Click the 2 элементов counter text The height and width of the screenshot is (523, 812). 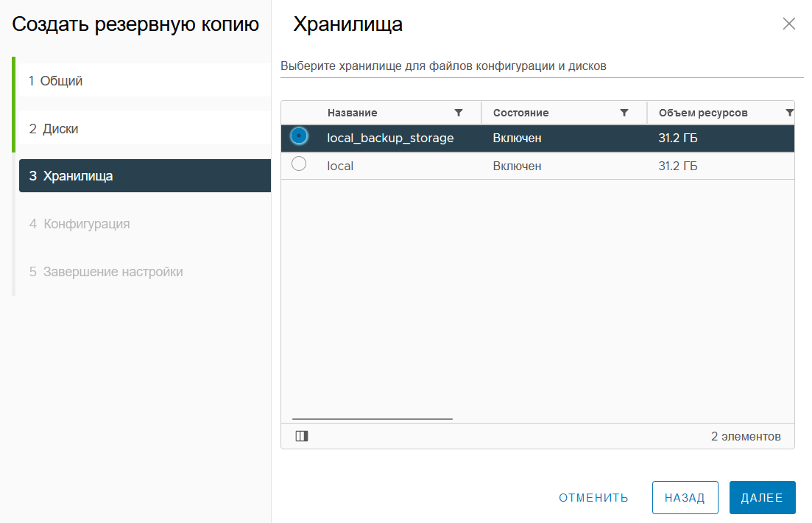(x=746, y=436)
